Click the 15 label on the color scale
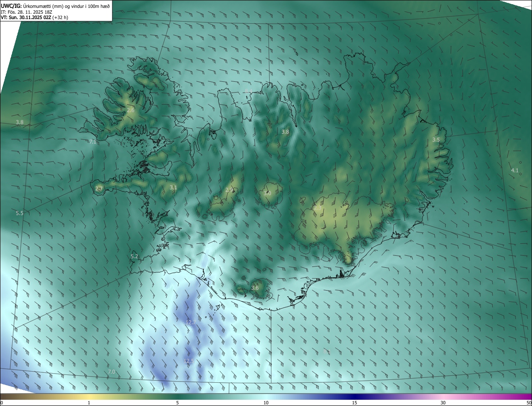 [355, 403]
